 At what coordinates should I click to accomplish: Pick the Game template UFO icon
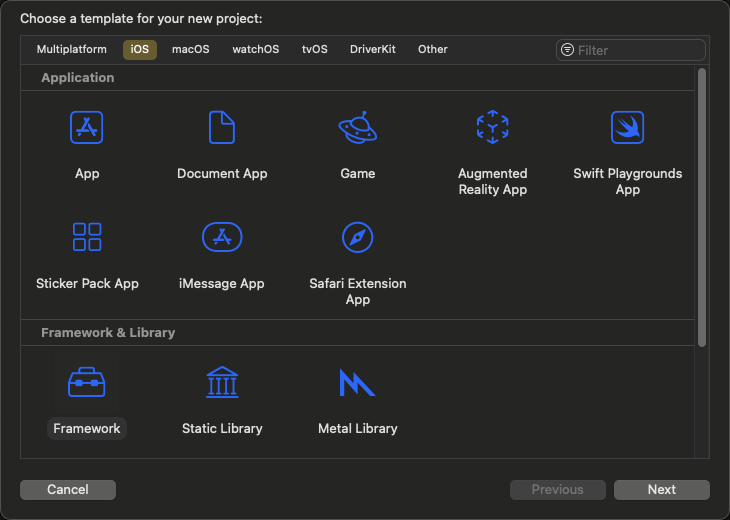click(x=358, y=127)
